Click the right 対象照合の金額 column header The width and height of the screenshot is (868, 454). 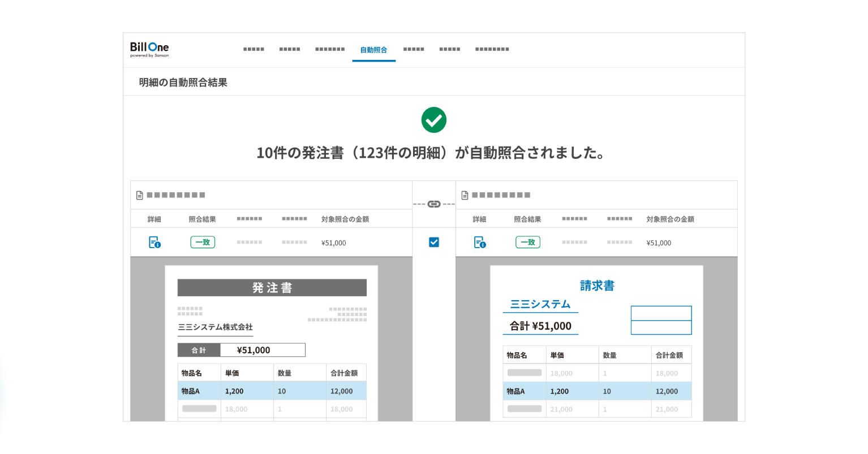(671, 219)
